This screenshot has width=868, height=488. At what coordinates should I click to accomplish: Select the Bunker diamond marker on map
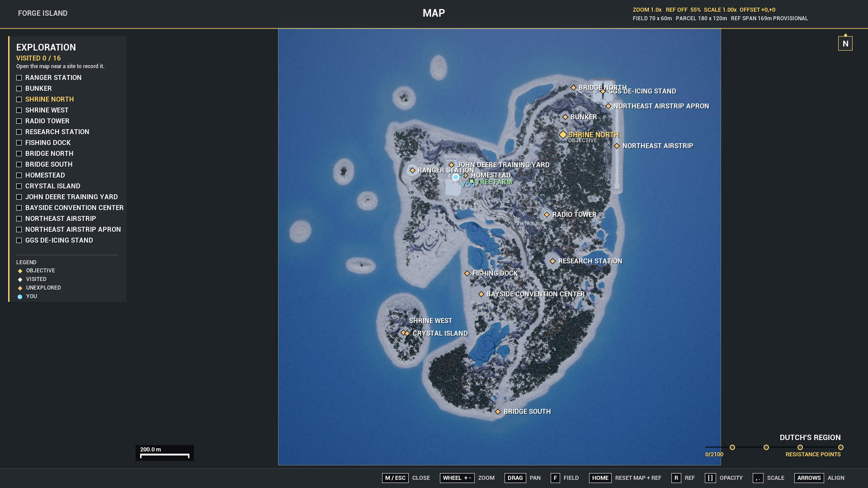click(565, 117)
